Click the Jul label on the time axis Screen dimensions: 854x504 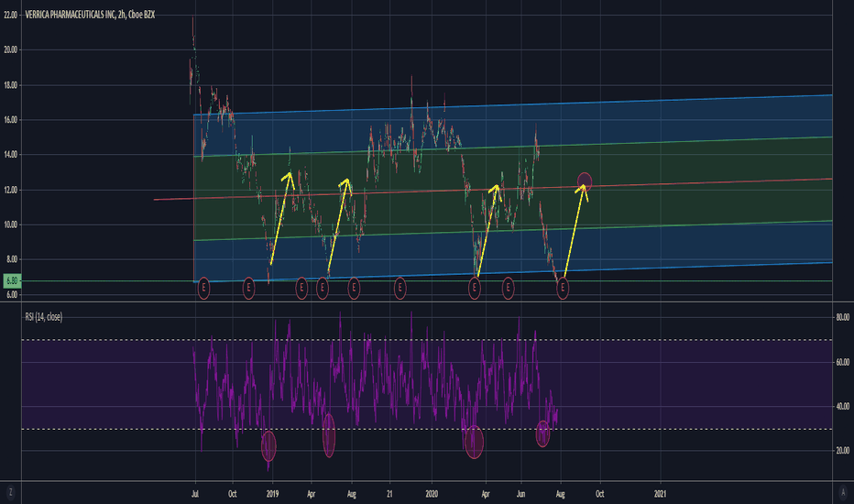coord(195,494)
